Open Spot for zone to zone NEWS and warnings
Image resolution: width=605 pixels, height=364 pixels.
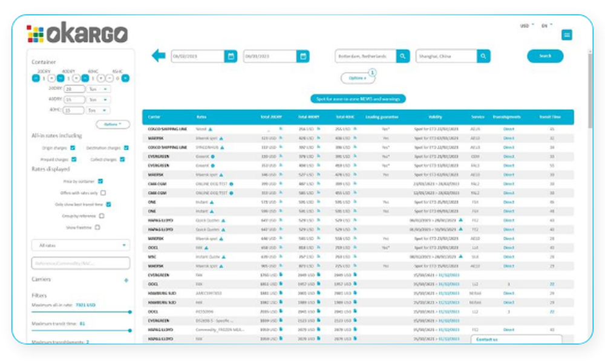[x=358, y=99]
